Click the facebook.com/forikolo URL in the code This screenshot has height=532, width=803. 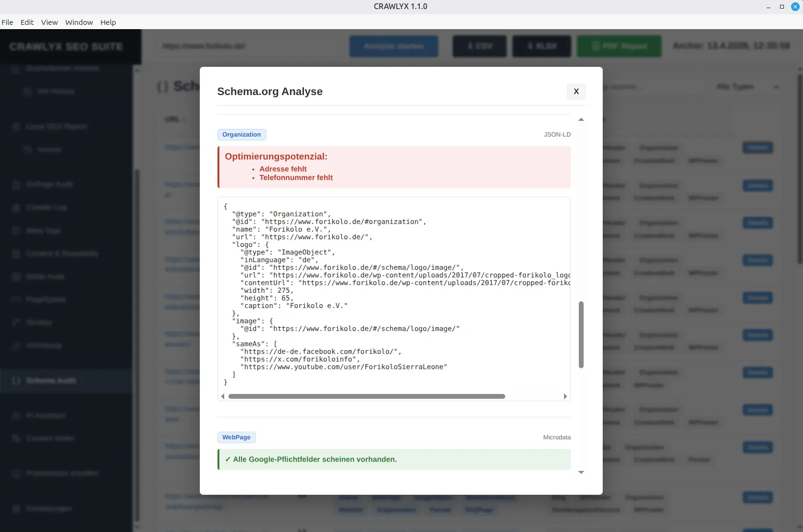tap(321, 351)
